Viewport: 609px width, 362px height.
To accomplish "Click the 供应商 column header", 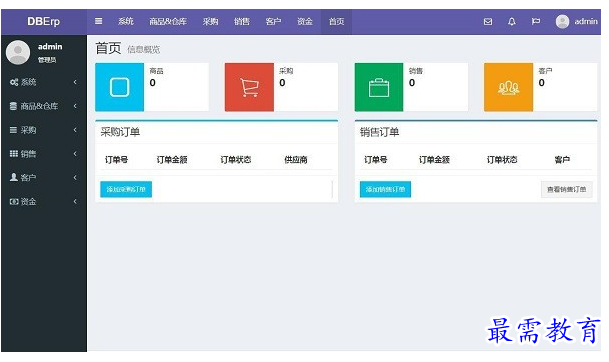I will click(296, 160).
